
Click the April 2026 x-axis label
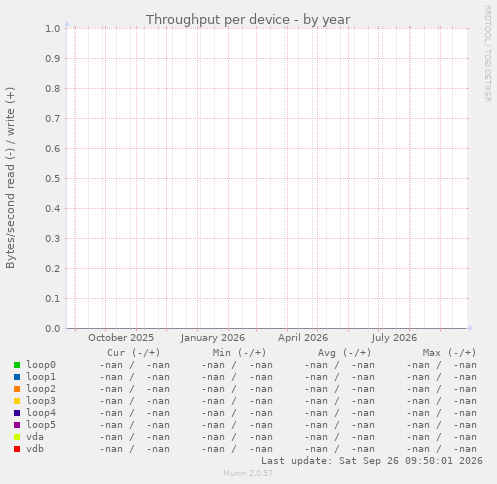pos(303,338)
